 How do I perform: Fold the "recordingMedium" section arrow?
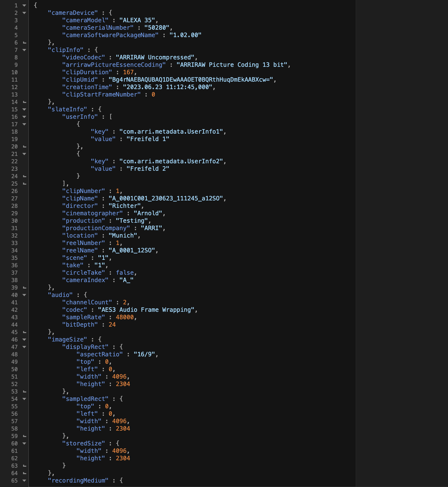pyautogui.click(x=24, y=481)
